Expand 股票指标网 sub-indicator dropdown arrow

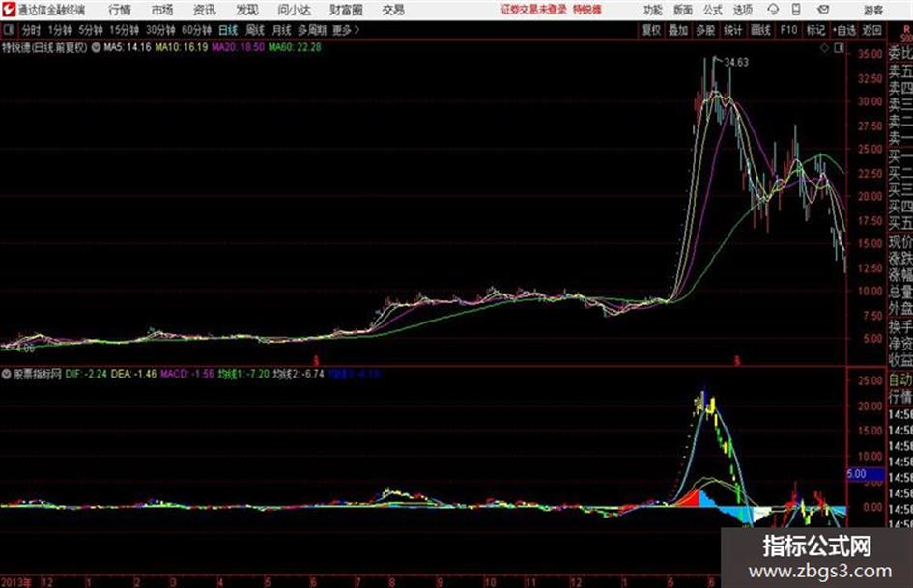coord(6,375)
